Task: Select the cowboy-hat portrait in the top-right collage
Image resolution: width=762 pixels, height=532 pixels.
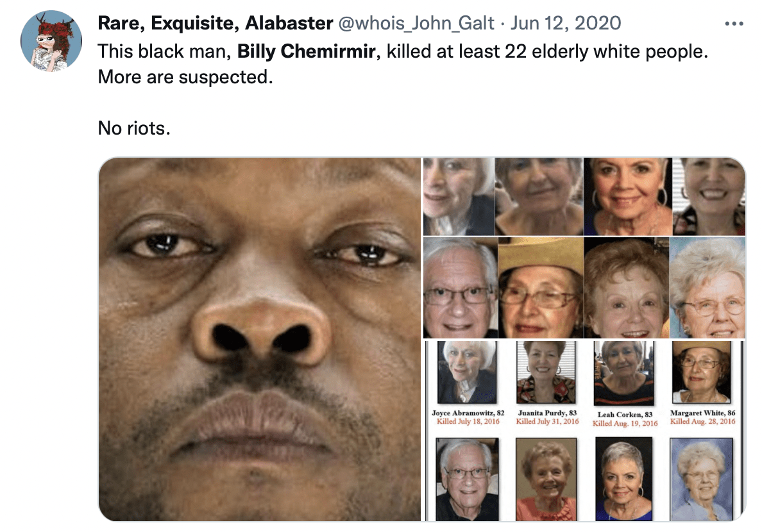Action: click(x=541, y=288)
